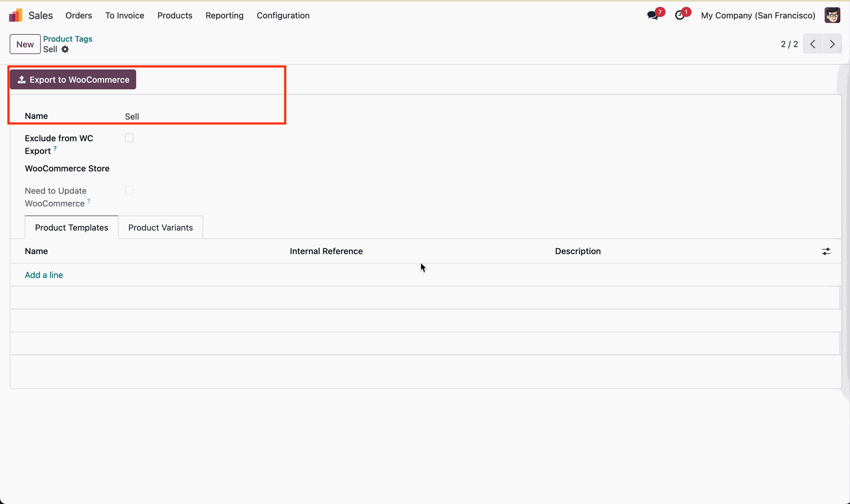Open company switcher My Company (San Francisco)
Screen dimensions: 850x504
(758, 15)
